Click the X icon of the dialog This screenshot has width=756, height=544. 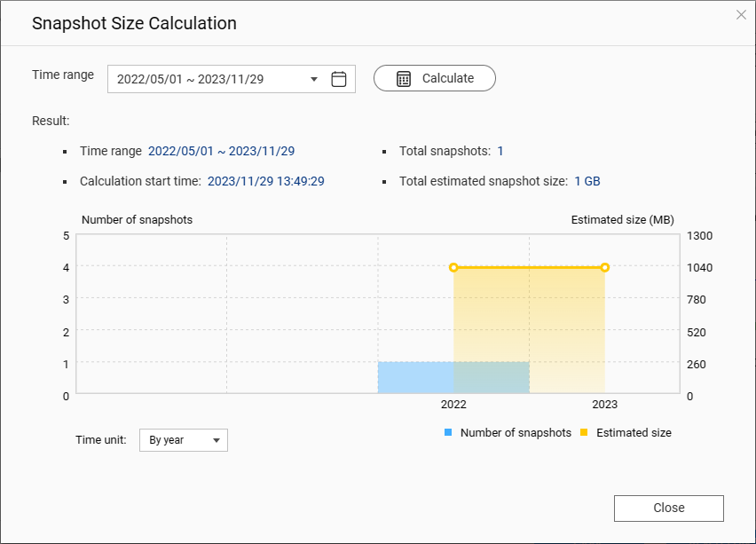tap(741, 14)
